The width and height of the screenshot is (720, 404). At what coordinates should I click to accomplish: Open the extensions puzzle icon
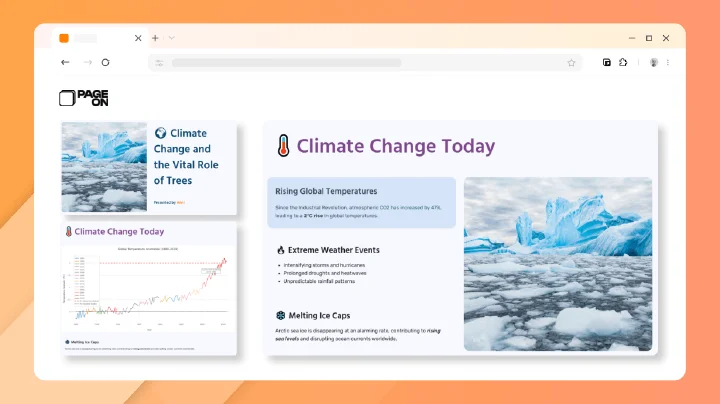tap(623, 62)
